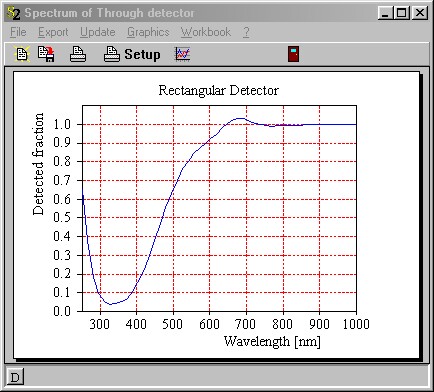
Task: Click the 'Wavelength [nm]' axis label
Action: 272,341
